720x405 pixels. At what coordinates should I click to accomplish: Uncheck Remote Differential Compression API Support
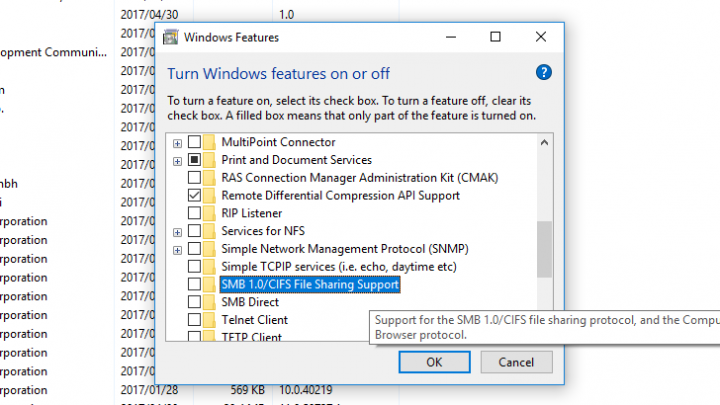point(194,196)
